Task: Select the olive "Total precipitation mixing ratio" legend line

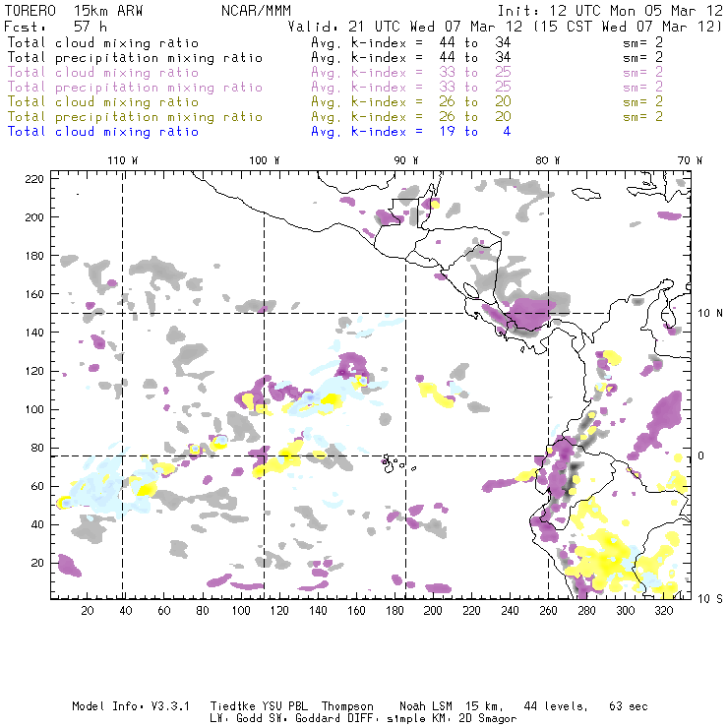Action: (135, 116)
